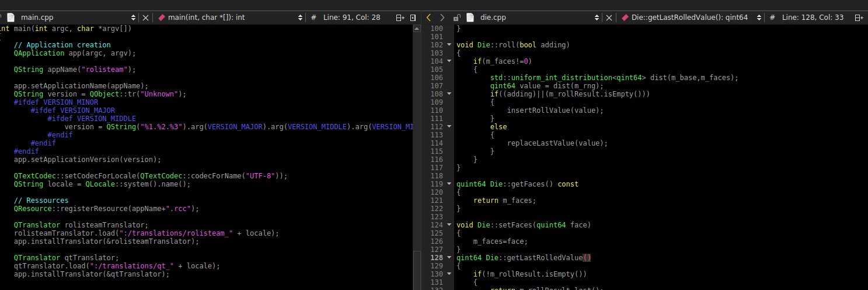Toggle the file lock icon for die.cpp
Viewport: 868px width, 290px height.
point(456,18)
